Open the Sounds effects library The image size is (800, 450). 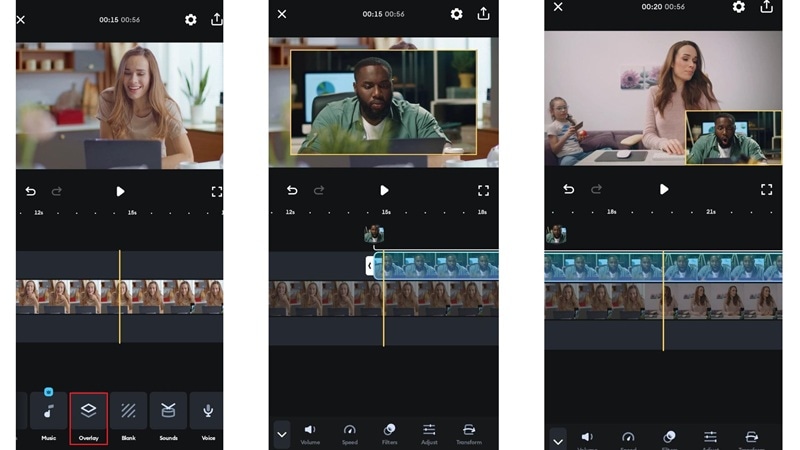(168, 418)
